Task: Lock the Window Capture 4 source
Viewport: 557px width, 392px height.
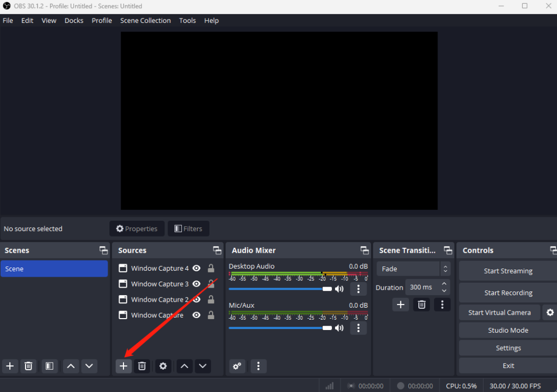Action: pos(211,269)
